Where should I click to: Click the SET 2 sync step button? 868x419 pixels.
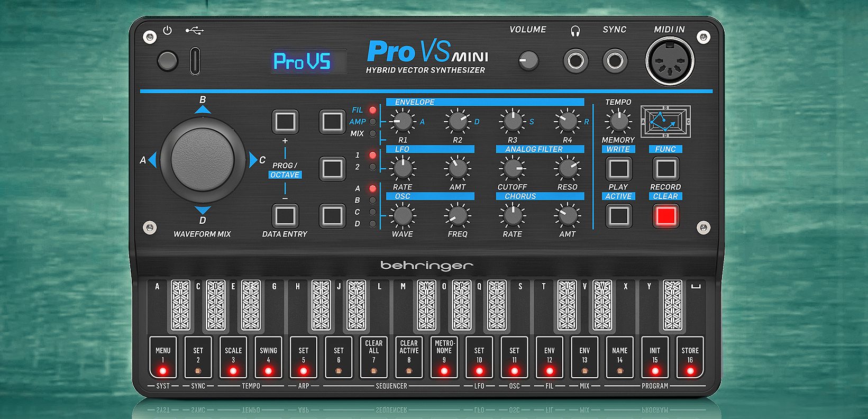point(198,357)
